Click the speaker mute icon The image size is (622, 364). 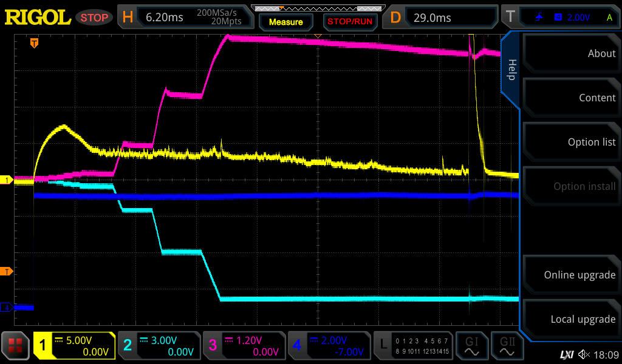coord(584,354)
